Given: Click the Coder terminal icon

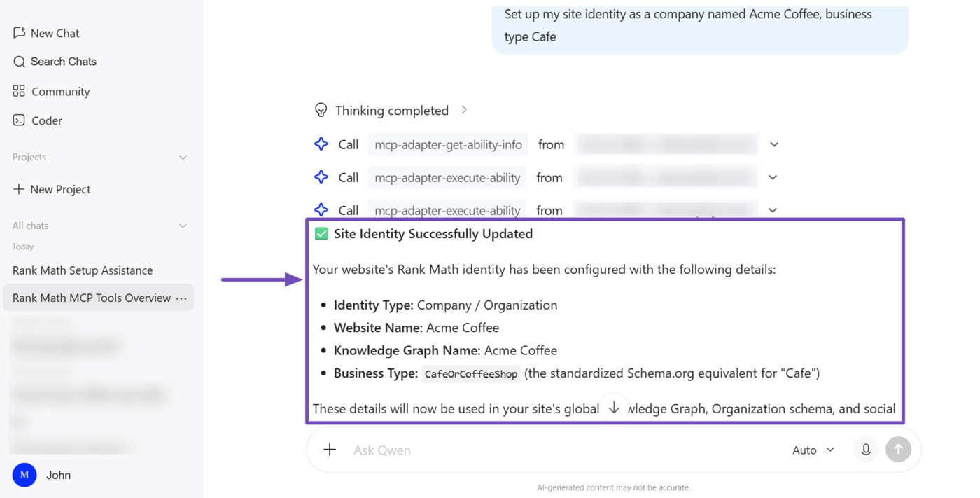Looking at the screenshot, I should 19,120.
